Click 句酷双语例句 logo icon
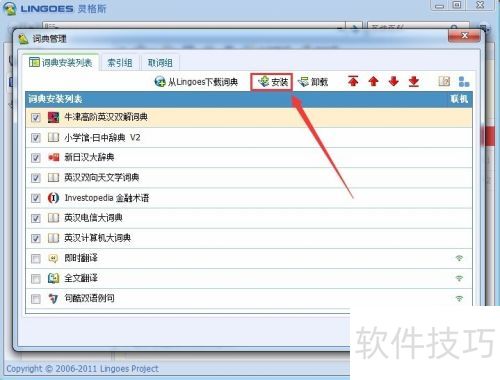The width and height of the screenshot is (500, 380). tap(53, 298)
